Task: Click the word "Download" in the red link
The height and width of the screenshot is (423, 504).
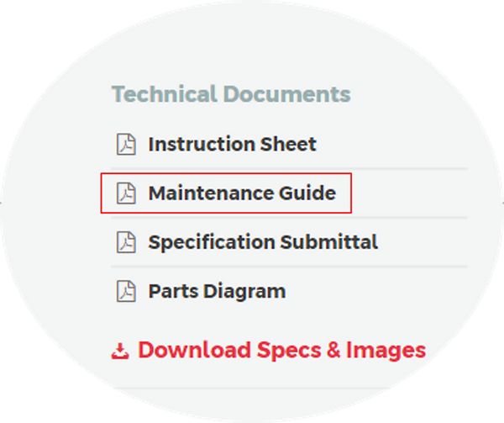Action: tap(194, 350)
